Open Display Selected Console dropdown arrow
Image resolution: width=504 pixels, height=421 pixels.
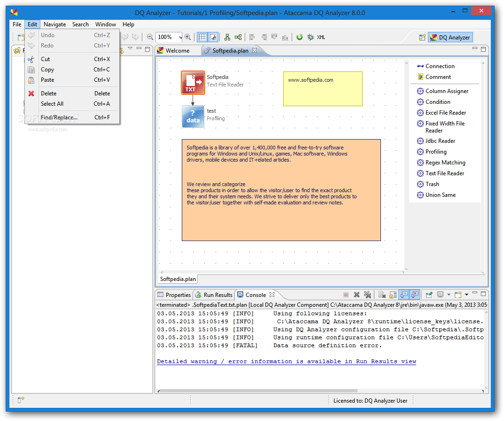click(449, 294)
